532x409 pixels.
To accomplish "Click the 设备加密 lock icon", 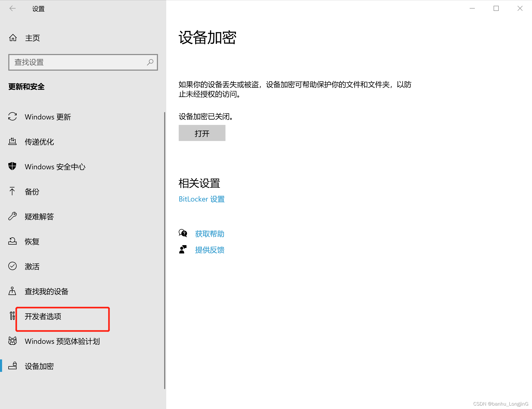I will click(12, 366).
